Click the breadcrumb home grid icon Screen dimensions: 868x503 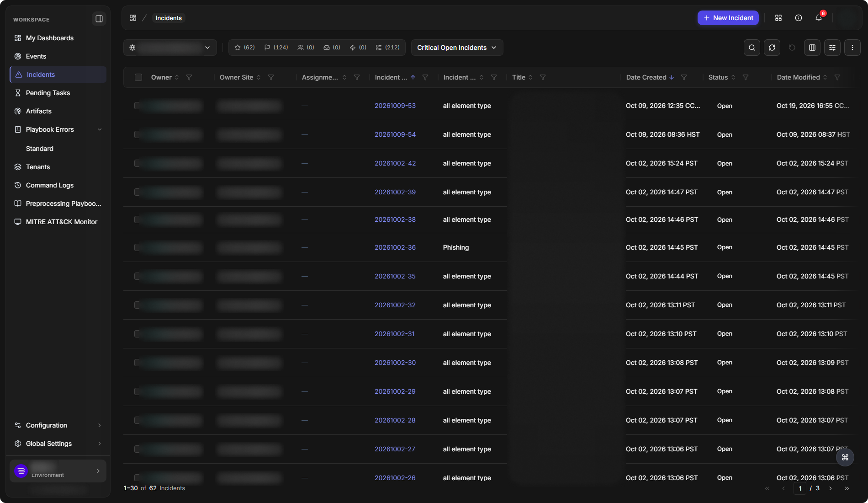tap(133, 18)
